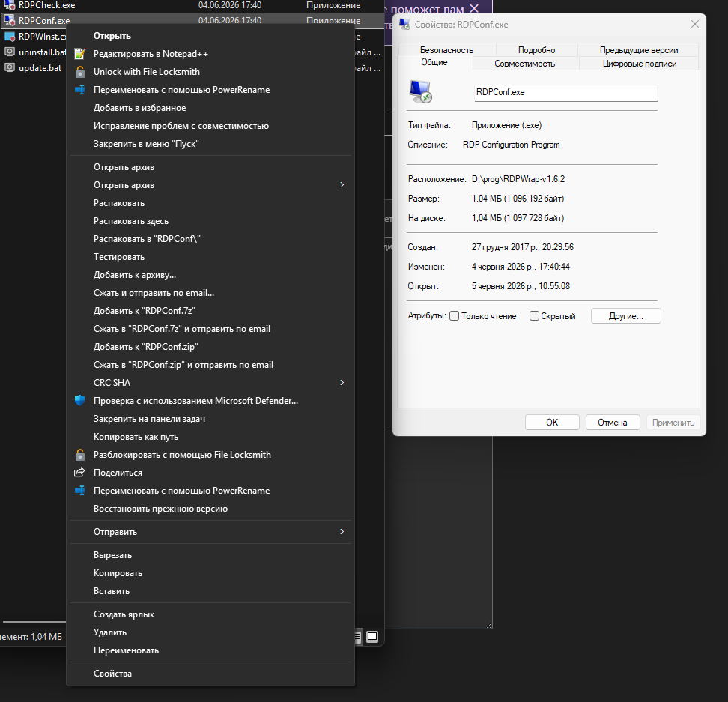Expand the Открыть архив submenu arrow
728x702 pixels.
(x=342, y=185)
